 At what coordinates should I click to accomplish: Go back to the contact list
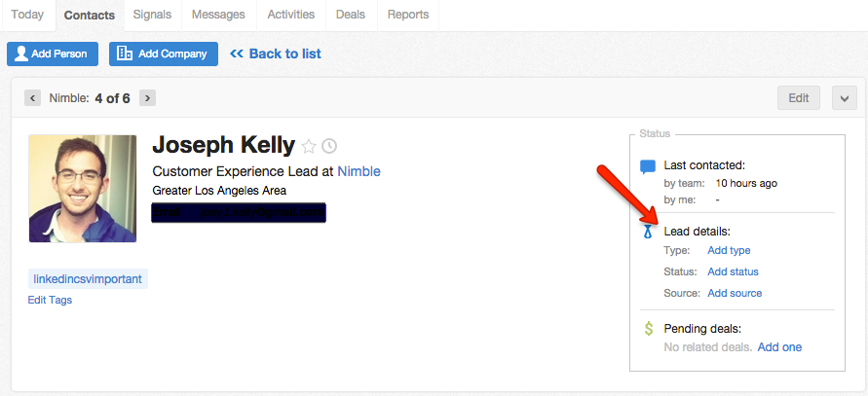pyautogui.click(x=276, y=54)
